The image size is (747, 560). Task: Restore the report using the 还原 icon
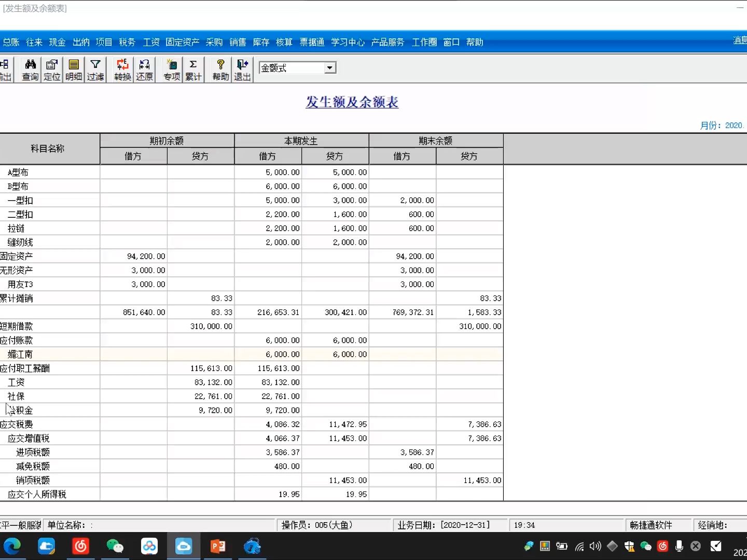[x=144, y=69]
